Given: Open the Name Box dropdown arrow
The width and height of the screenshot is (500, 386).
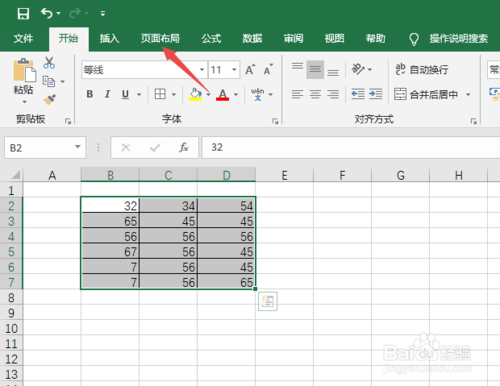Looking at the screenshot, I should (x=78, y=147).
